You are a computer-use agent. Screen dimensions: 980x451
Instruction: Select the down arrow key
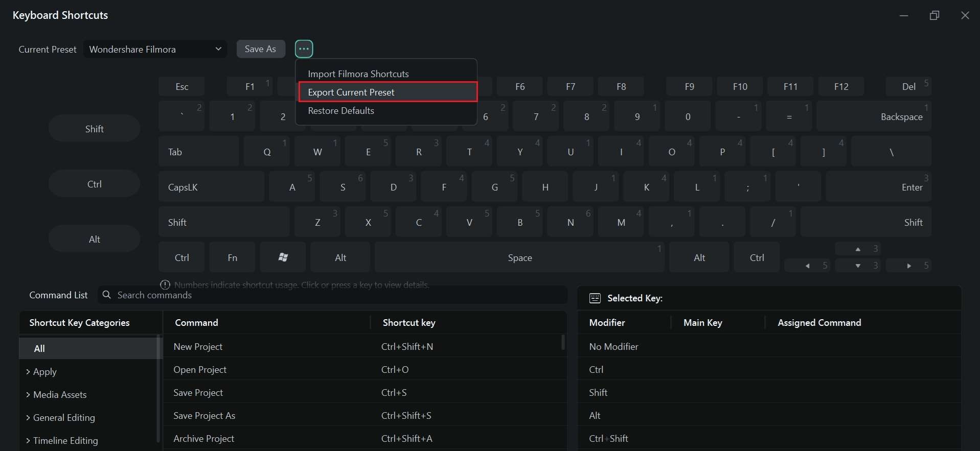click(858, 266)
